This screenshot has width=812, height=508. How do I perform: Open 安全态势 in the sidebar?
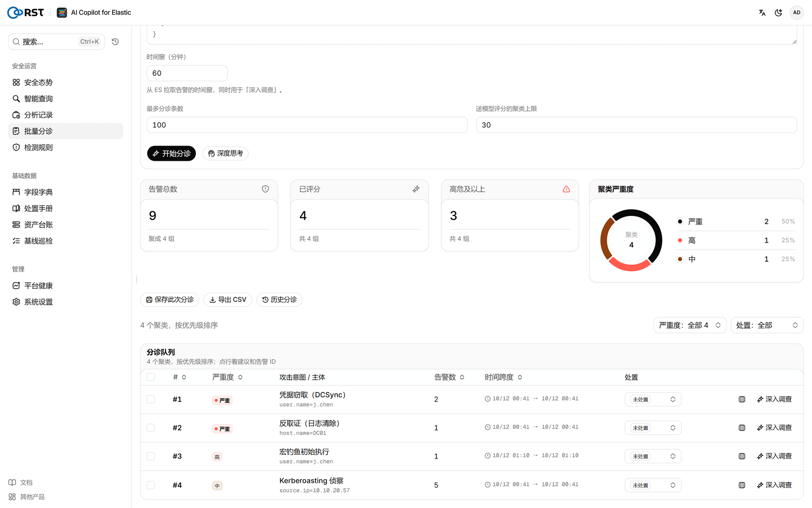[66, 83]
